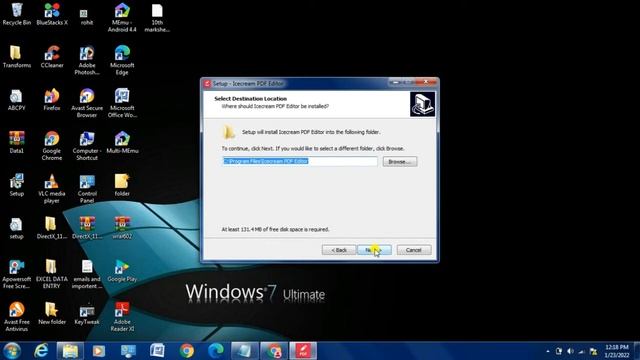640x360 pixels.
Task: Open the Recycle Bin desktop icon
Action: point(16,14)
